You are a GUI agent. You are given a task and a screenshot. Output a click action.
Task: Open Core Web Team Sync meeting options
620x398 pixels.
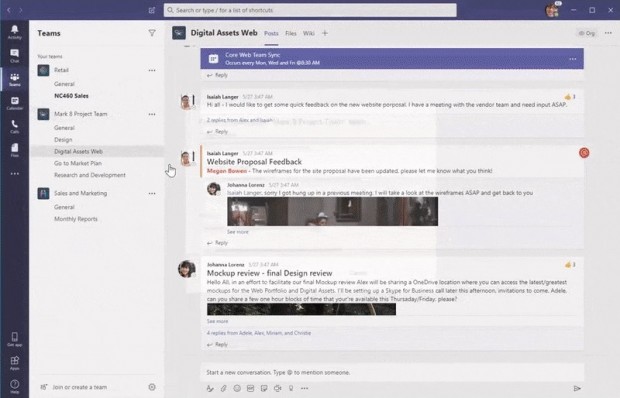(x=573, y=59)
